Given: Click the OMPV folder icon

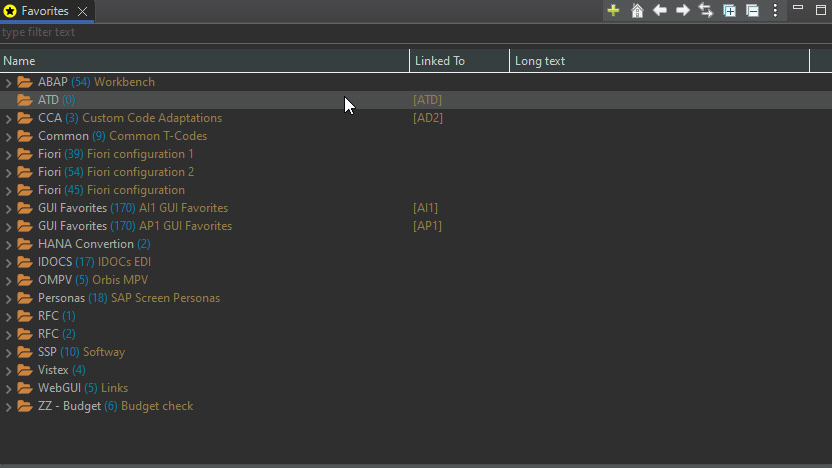Looking at the screenshot, I should pyautogui.click(x=24, y=280).
